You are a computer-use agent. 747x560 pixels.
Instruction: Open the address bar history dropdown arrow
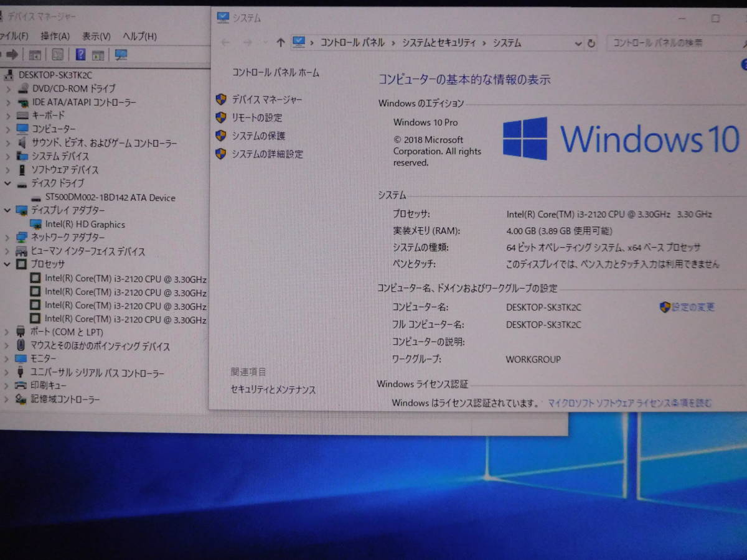coord(578,44)
